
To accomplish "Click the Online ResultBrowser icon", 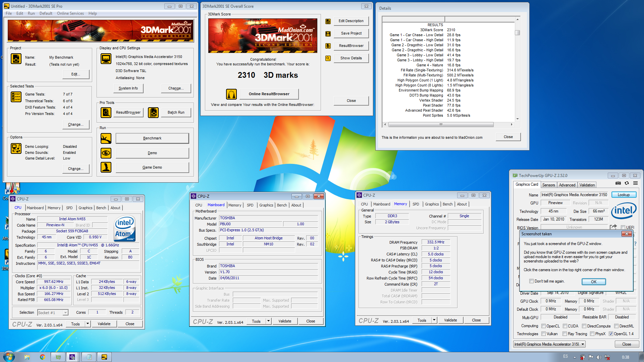I will (x=231, y=94).
